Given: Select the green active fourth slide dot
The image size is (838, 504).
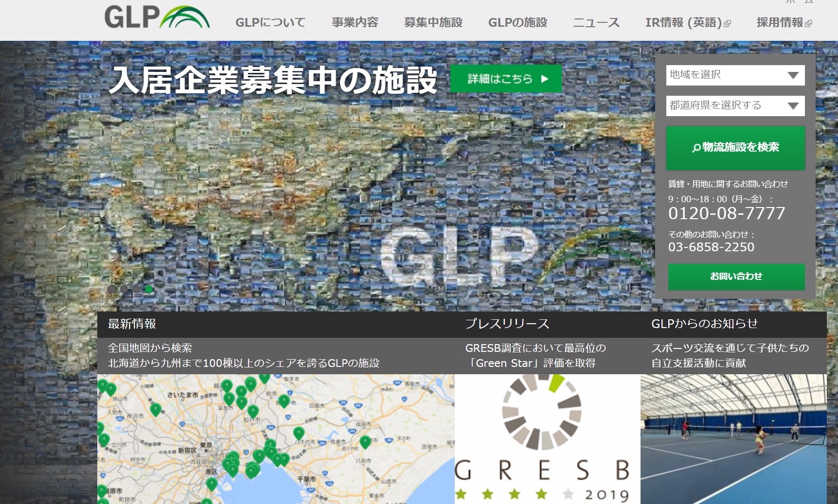Looking at the screenshot, I should tap(149, 289).
